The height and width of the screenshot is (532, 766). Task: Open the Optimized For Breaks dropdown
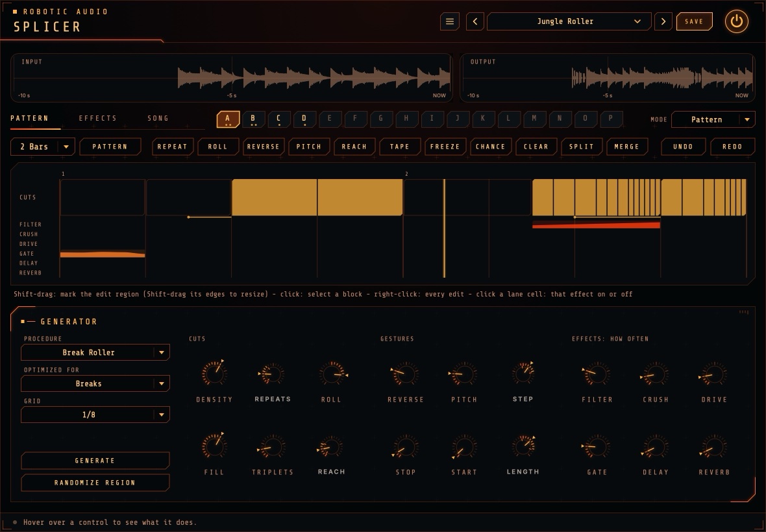pyautogui.click(x=95, y=383)
